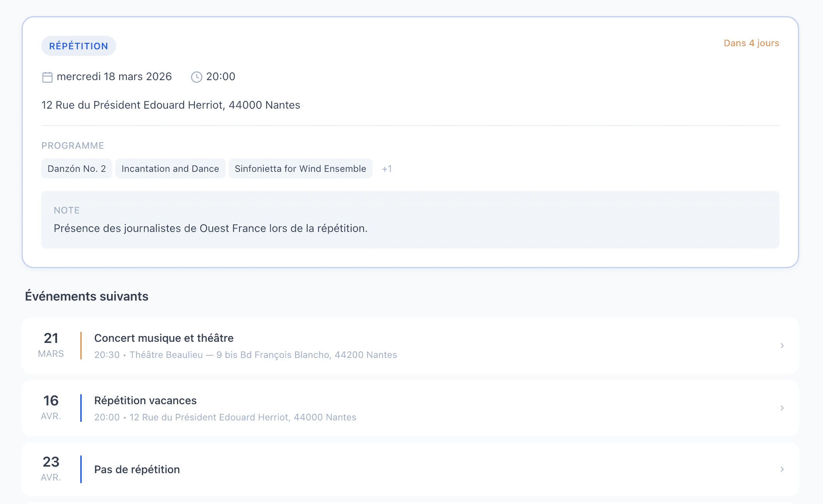This screenshot has height=504, width=823.
Task: Open the Pas de répétition event
Action: coord(137,469)
